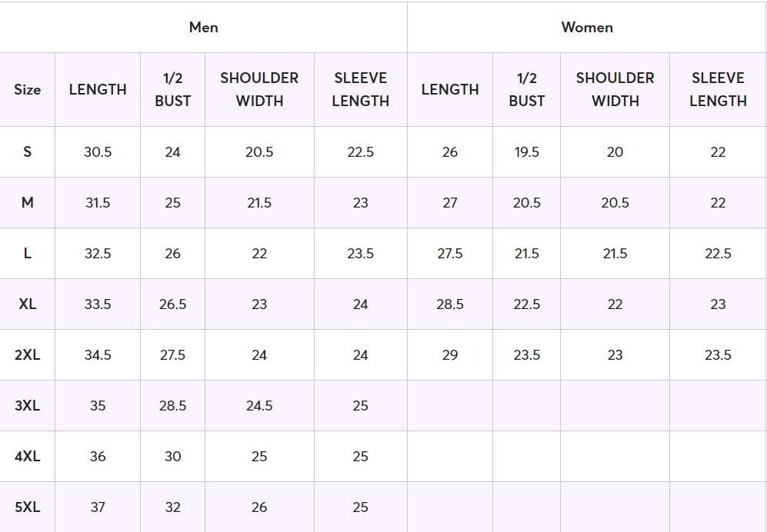This screenshot has width=767, height=532.
Task: Click the Men group header
Action: click(204, 28)
